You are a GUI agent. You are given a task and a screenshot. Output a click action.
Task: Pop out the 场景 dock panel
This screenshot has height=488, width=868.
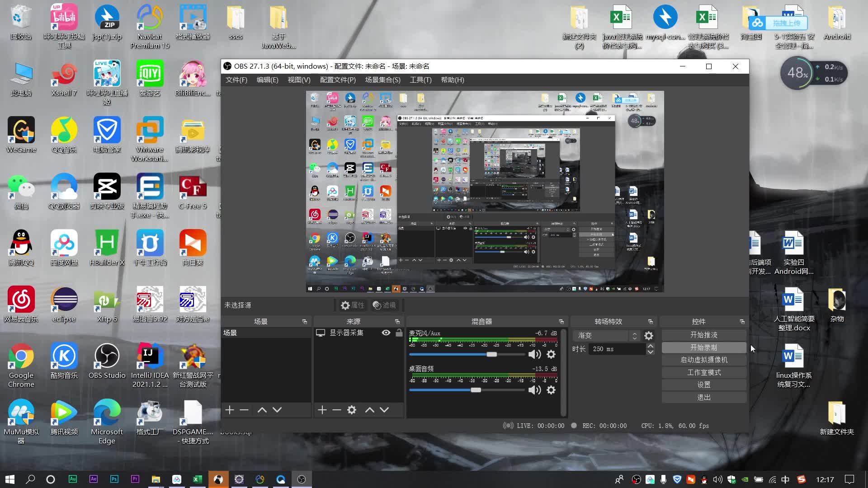coord(305,322)
